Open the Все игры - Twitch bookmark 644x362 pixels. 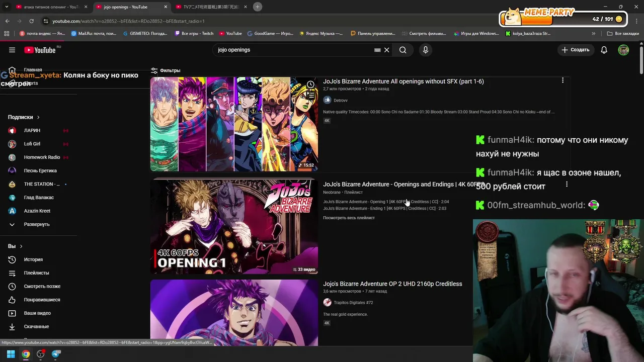(194, 34)
